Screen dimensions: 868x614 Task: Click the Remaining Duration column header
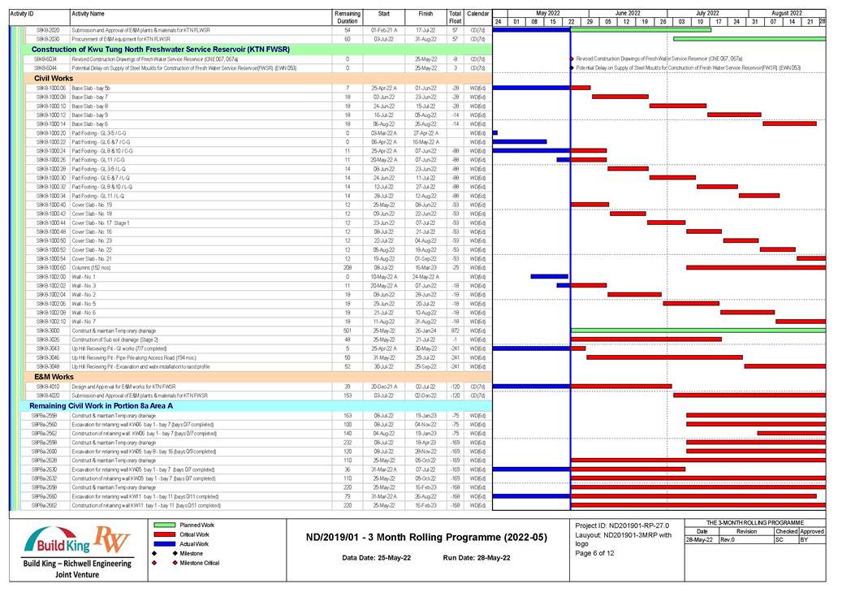click(347, 17)
